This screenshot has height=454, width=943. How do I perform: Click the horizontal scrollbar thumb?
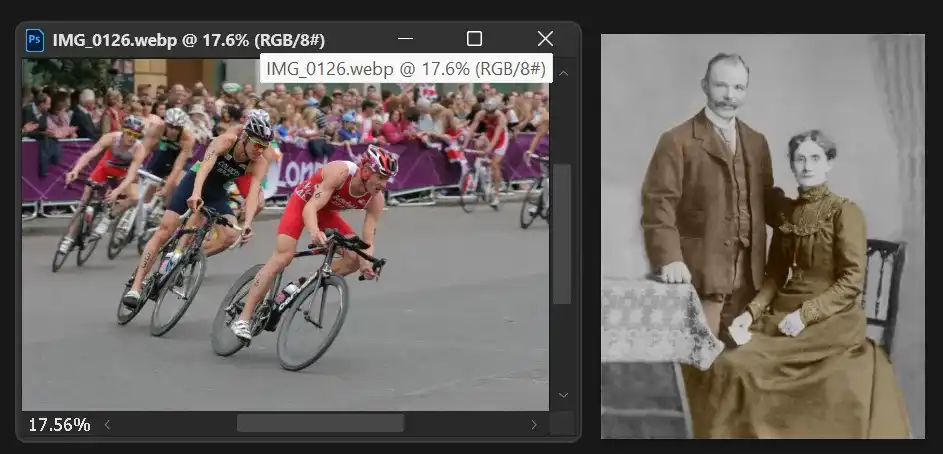pos(320,424)
